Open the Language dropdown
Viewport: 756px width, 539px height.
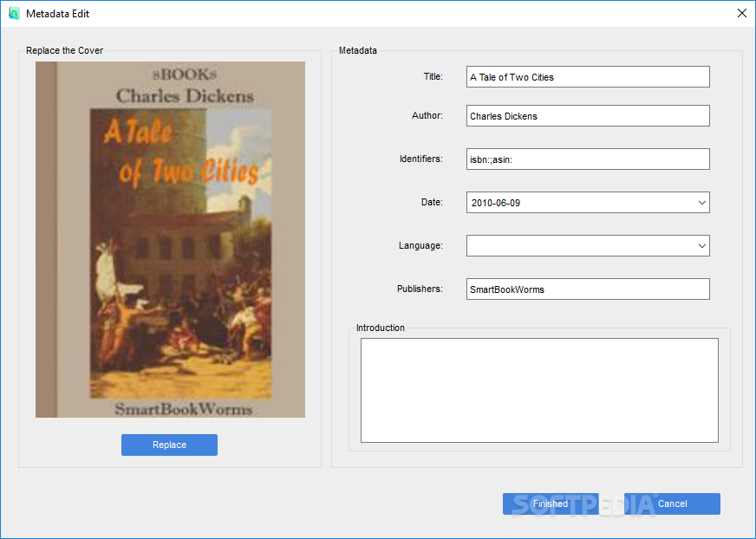point(588,246)
